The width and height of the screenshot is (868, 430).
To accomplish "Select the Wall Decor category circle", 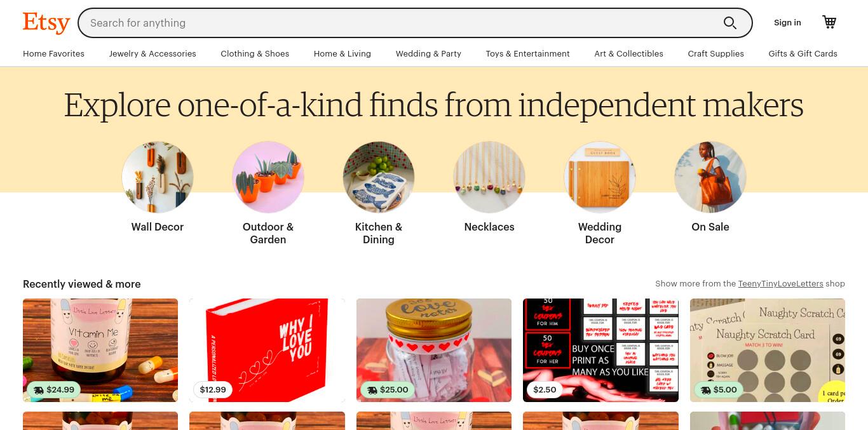I will pos(158,177).
